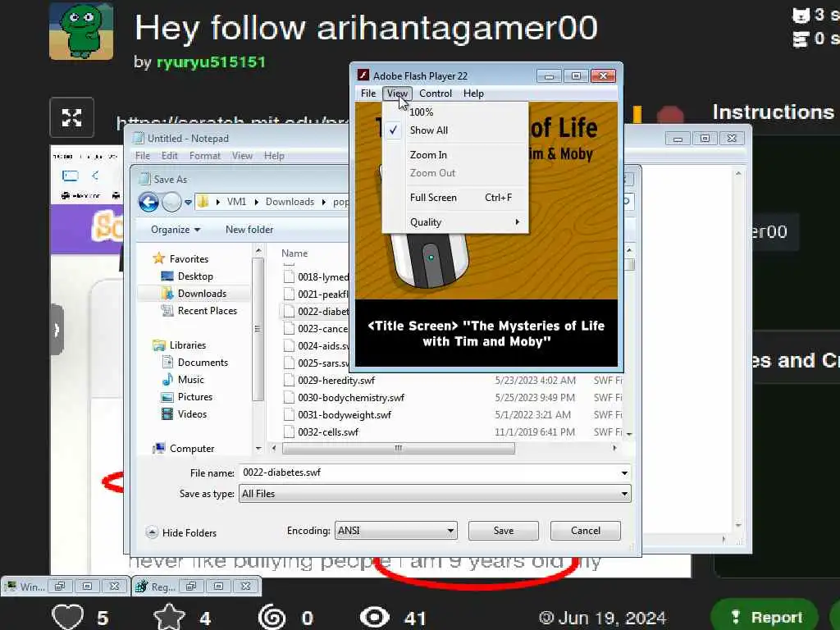
Task: Click the heart love icon
Action: 67,617
